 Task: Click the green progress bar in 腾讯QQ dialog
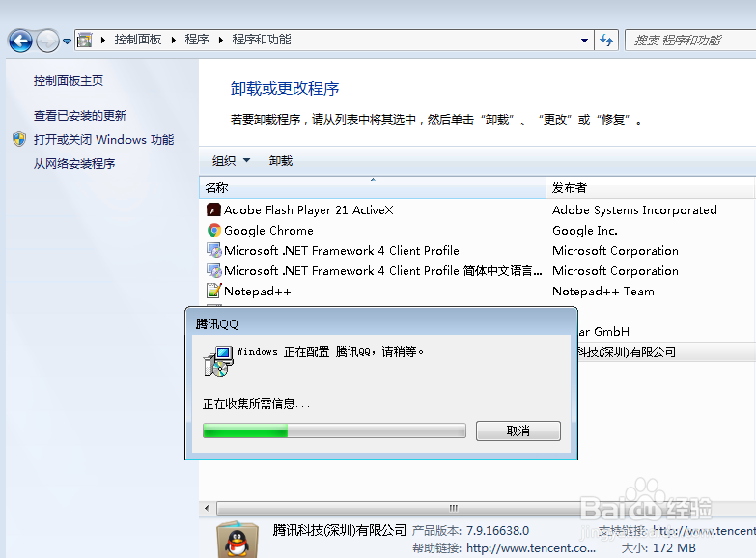pyautogui.click(x=335, y=431)
